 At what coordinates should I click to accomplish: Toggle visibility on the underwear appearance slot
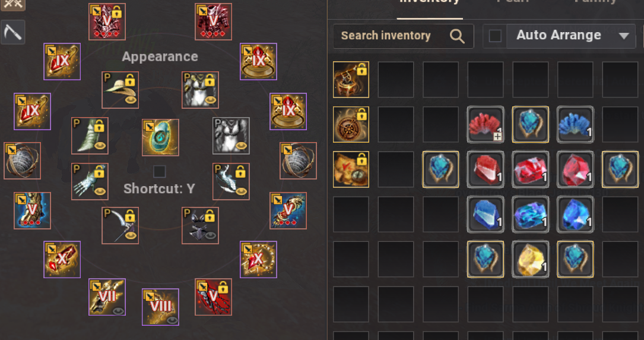tap(211, 236)
